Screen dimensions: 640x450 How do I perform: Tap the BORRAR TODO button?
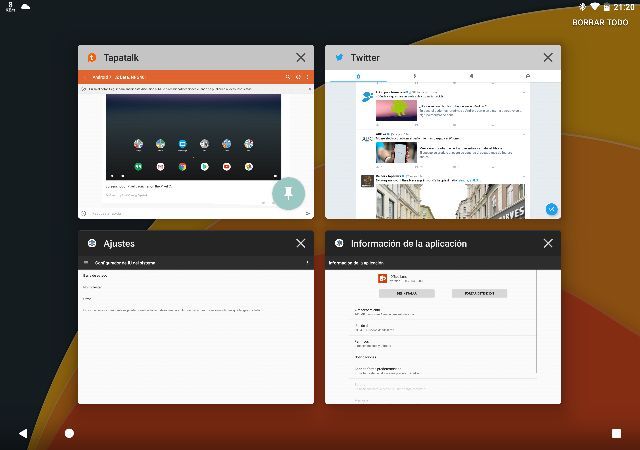tap(600, 22)
